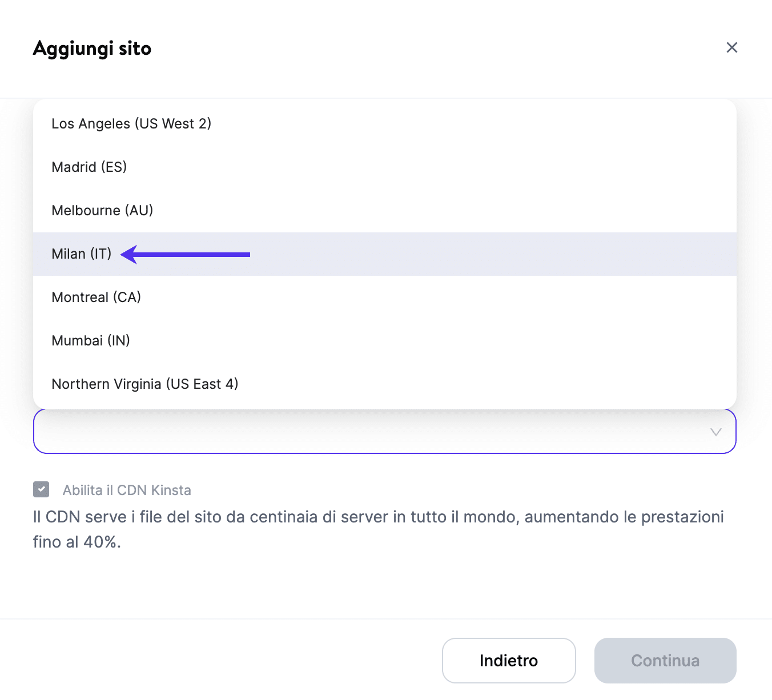Image resolution: width=772 pixels, height=700 pixels.
Task: Go back with the Indietro button
Action: [508, 661]
